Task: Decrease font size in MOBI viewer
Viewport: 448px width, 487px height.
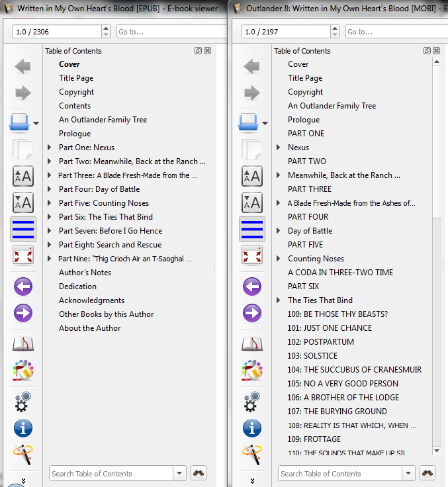Action: click(x=252, y=202)
